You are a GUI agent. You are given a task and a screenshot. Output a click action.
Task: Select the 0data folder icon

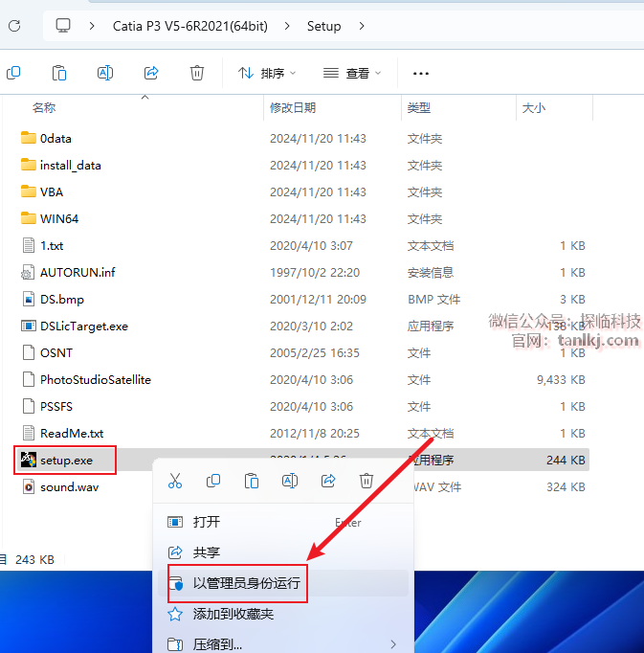pyautogui.click(x=29, y=138)
